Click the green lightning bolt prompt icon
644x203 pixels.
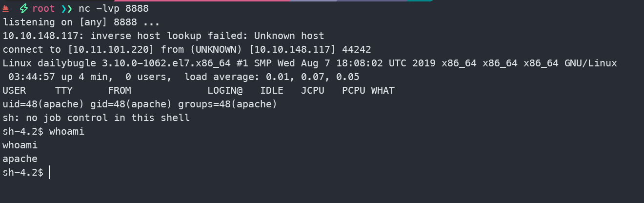coord(24,9)
